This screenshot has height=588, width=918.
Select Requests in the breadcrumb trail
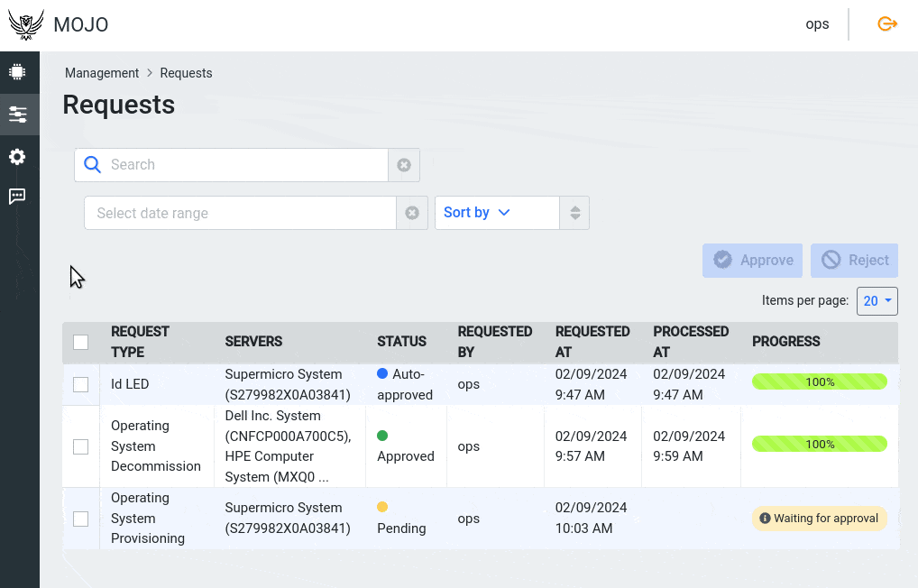pos(186,73)
